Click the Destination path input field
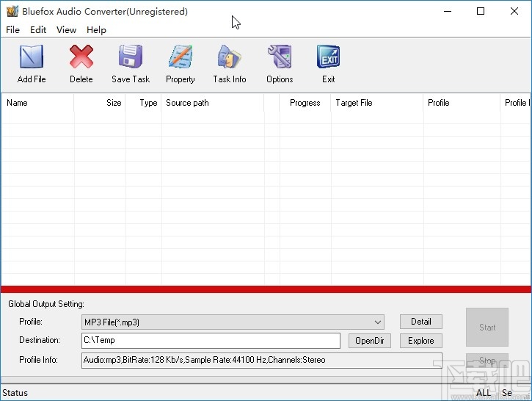 click(x=211, y=341)
